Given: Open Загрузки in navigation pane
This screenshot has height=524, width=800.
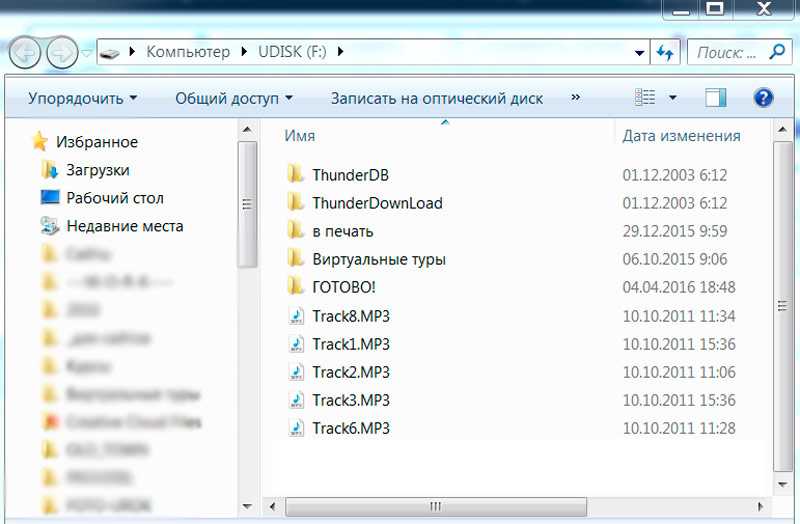Looking at the screenshot, I should click(x=98, y=170).
